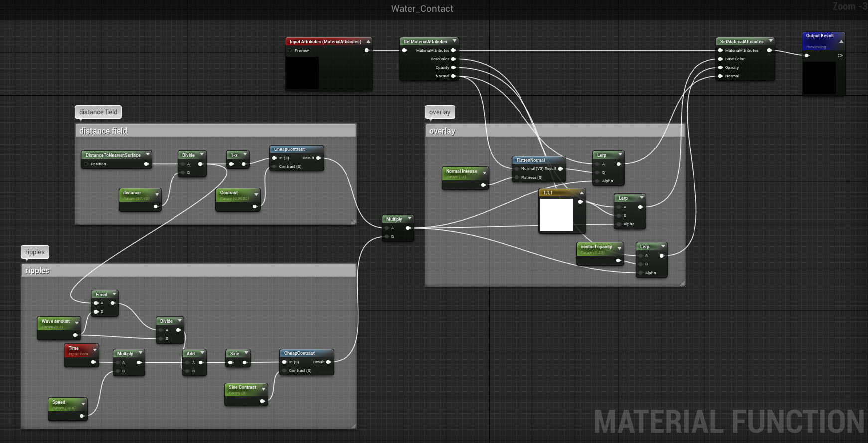The height and width of the screenshot is (443, 868).
Task: Collapse the Input Attributes node preview arrow
Action: tap(368, 41)
